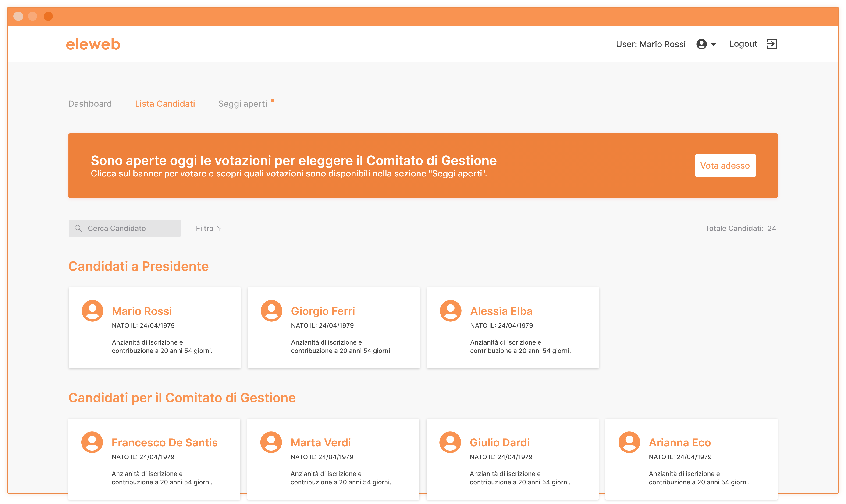Click Arianna Eco's avatar icon
The width and height of the screenshot is (846, 504).
[629, 442]
